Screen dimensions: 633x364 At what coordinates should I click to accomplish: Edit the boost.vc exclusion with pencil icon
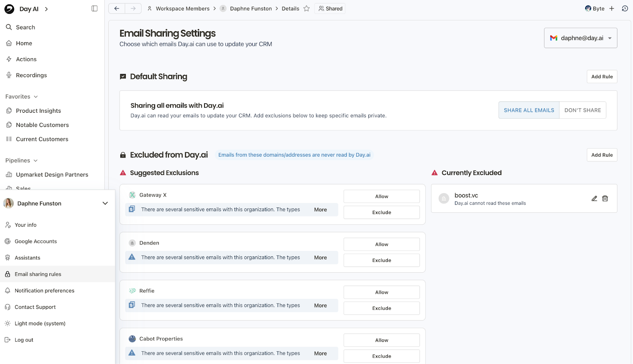pyautogui.click(x=594, y=199)
